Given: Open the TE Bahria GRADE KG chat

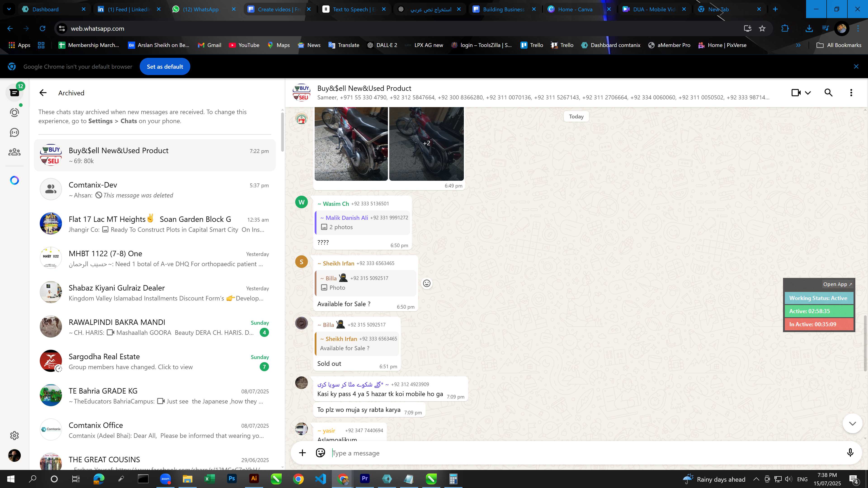Looking at the screenshot, I should pyautogui.click(x=155, y=396).
